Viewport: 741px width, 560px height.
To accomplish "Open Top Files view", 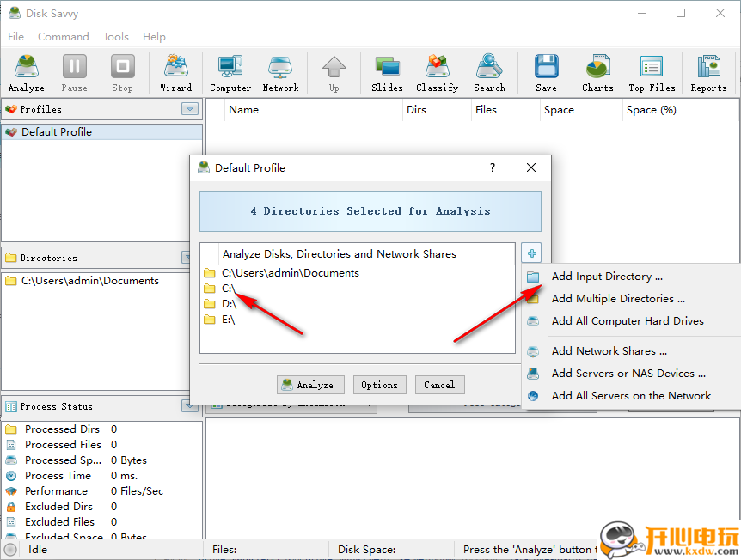I will pos(652,73).
